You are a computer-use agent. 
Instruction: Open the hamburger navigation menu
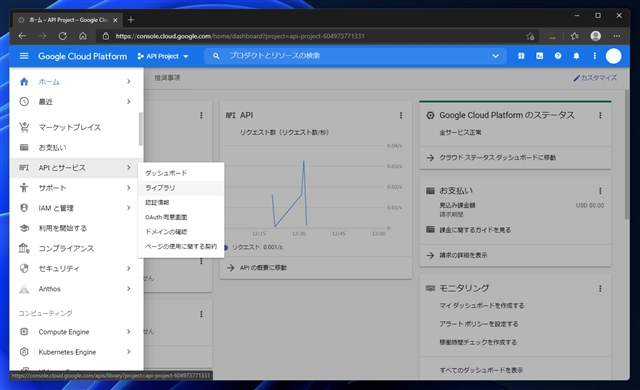click(24, 56)
